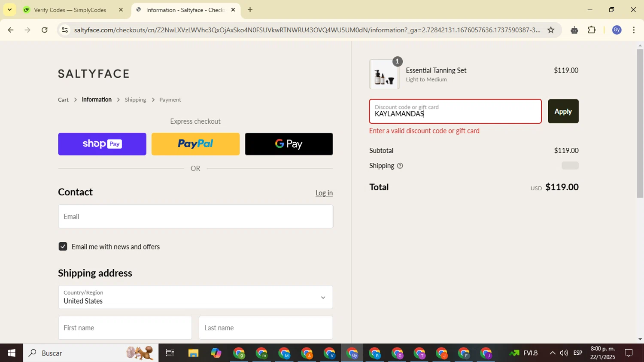Click the Log in link
Screen dimensions: 644x362
324,193
